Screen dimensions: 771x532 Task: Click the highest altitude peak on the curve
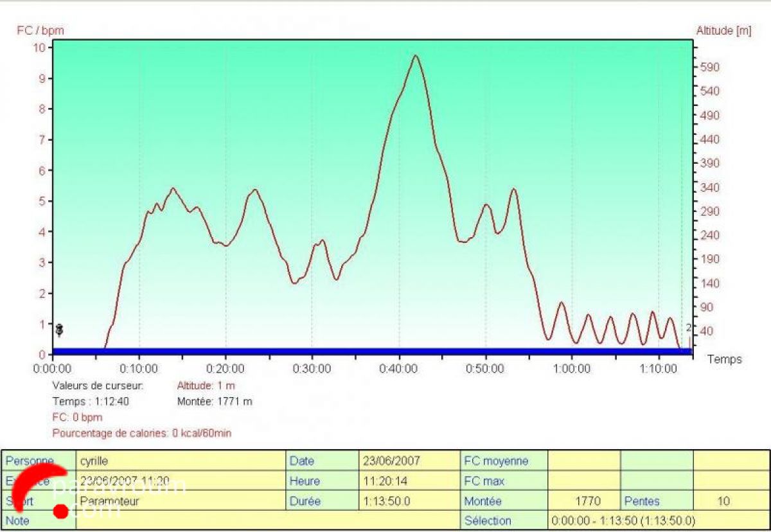coord(416,57)
